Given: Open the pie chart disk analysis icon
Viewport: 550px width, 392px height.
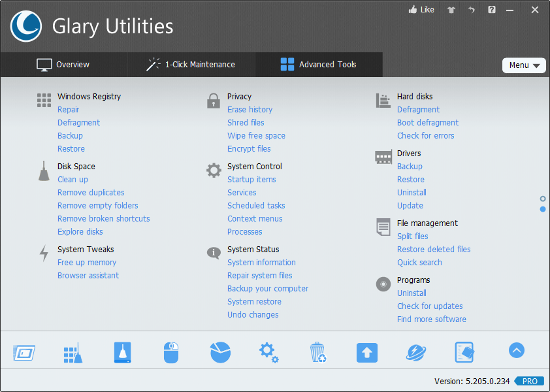Looking at the screenshot, I should tap(220, 352).
